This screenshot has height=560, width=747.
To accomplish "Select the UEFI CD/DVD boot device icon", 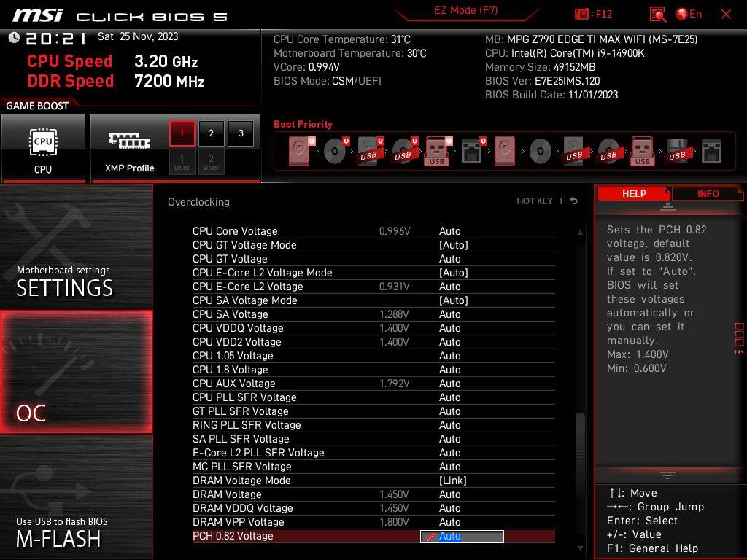I will coord(336,151).
